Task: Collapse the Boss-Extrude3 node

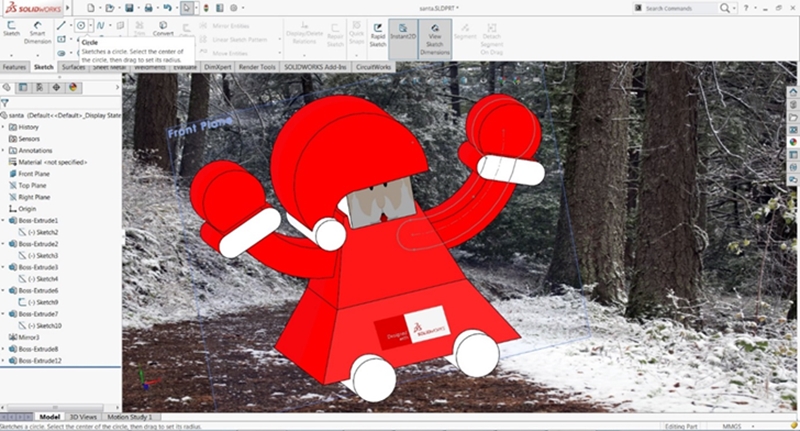Action: [x=3, y=267]
